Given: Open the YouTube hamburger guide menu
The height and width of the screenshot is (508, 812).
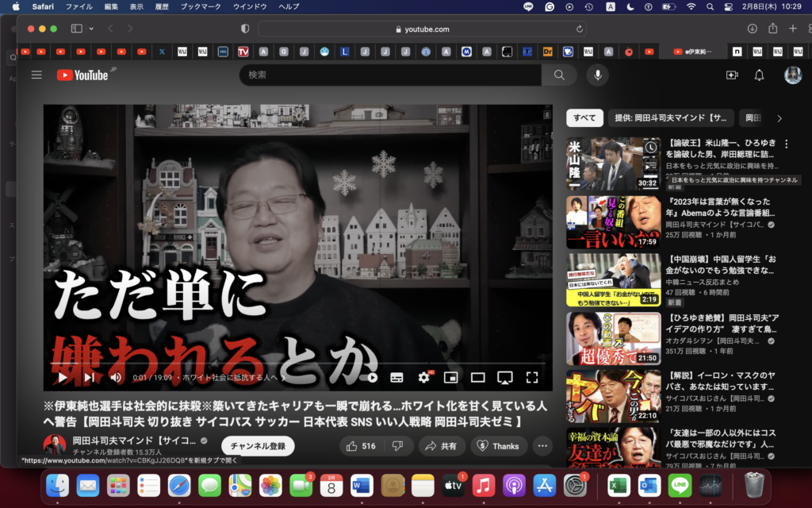Looking at the screenshot, I should [x=36, y=75].
